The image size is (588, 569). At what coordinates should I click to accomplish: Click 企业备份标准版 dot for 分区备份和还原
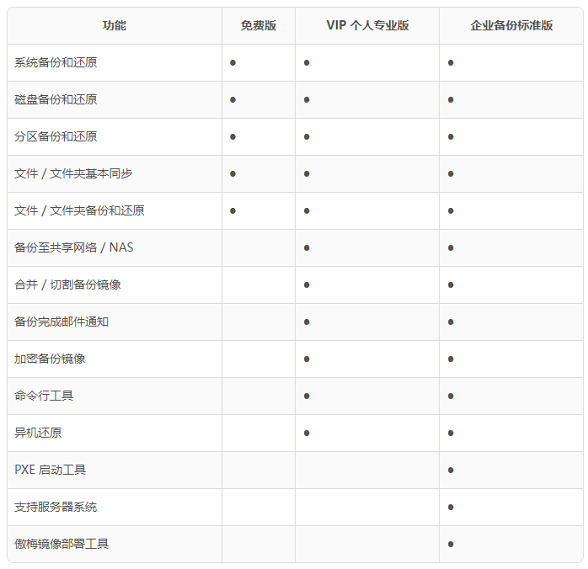(x=451, y=137)
